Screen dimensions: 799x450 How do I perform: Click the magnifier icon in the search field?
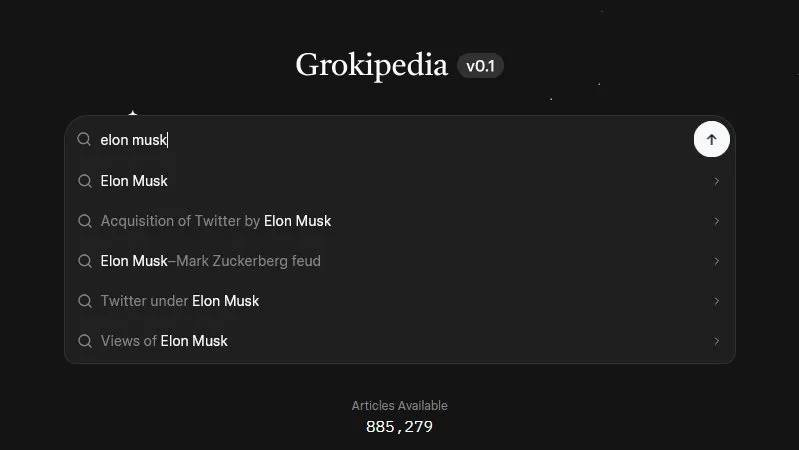[84, 140]
